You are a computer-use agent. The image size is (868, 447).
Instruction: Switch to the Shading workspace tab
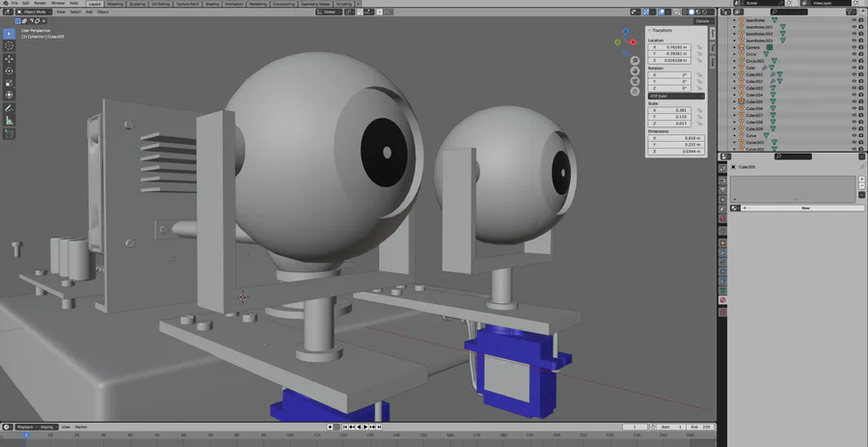[212, 4]
